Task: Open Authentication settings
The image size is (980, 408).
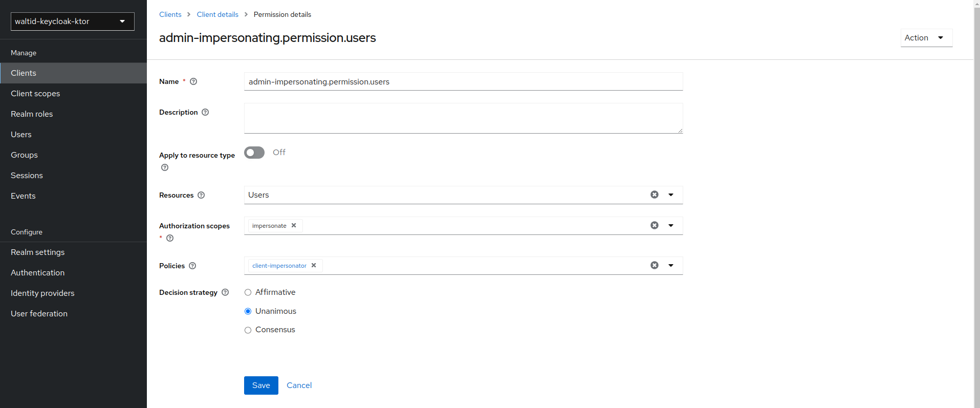Action: pyautogui.click(x=73, y=273)
